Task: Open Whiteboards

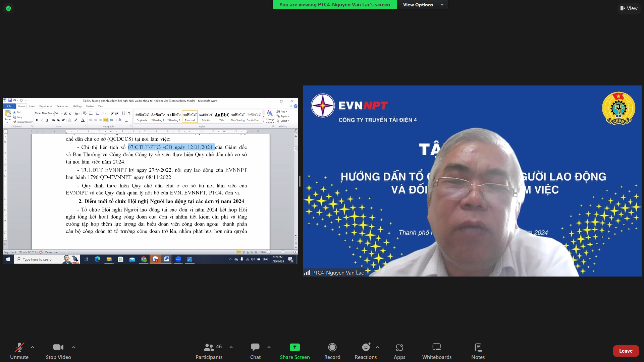Action: click(x=436, y=351)
